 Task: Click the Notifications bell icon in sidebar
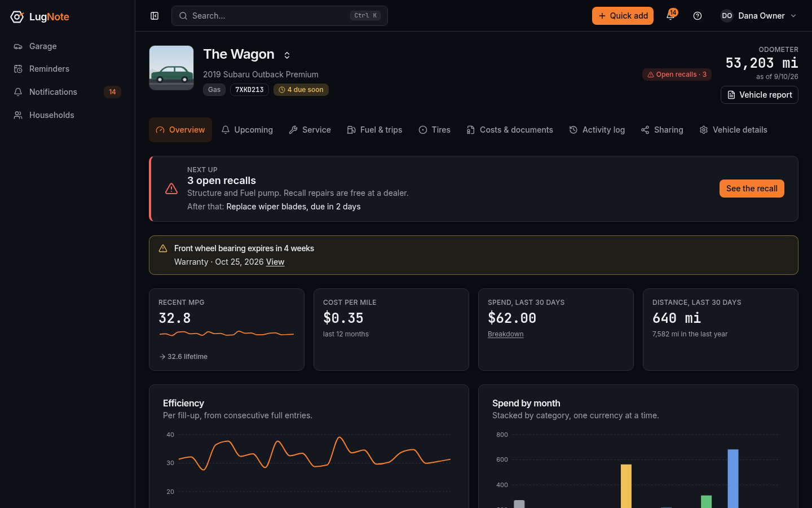(x=18, y=92)
